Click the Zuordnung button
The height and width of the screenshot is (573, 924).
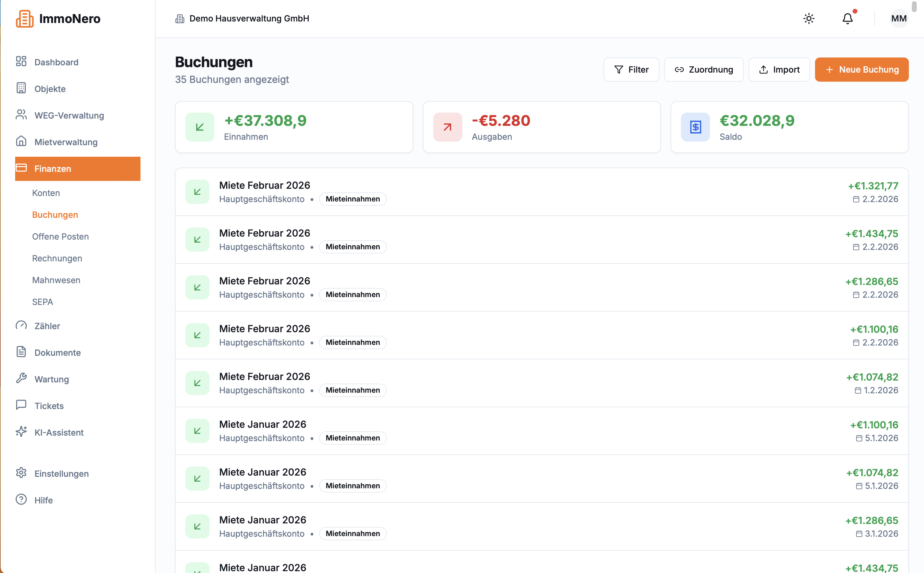(704, 70)
